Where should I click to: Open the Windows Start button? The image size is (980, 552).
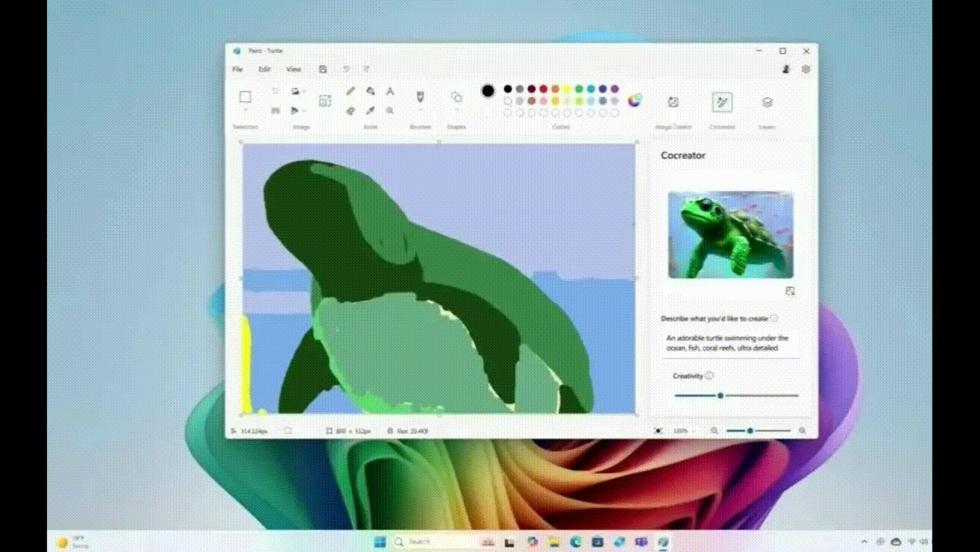pyautogui.click(x=380, y=541)
